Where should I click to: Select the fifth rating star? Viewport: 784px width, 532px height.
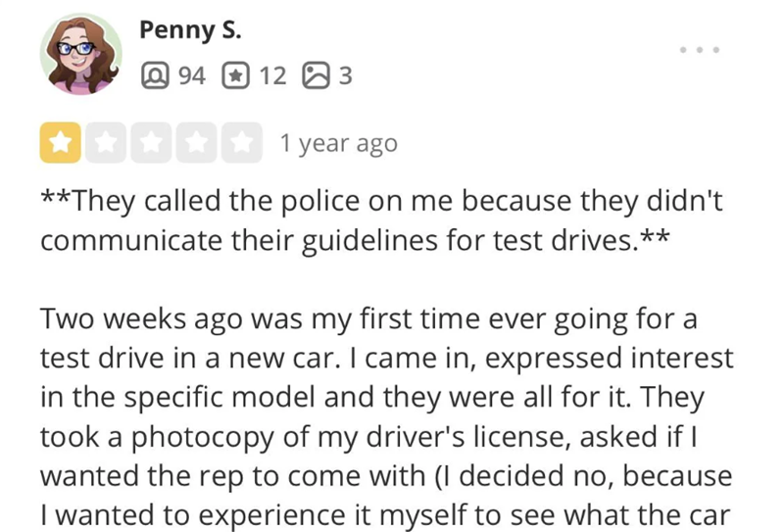(x=240, y=143)
